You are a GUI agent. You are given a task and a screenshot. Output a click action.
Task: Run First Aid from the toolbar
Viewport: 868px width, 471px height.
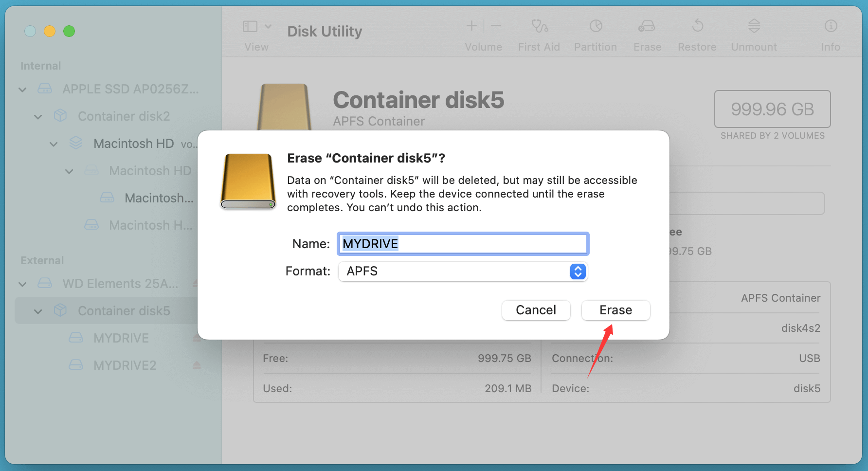539,33
